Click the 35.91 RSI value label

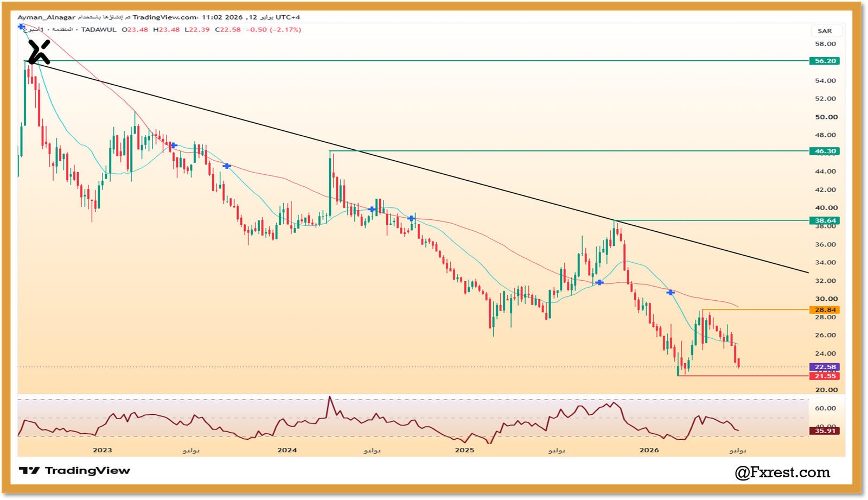[825, 431]
